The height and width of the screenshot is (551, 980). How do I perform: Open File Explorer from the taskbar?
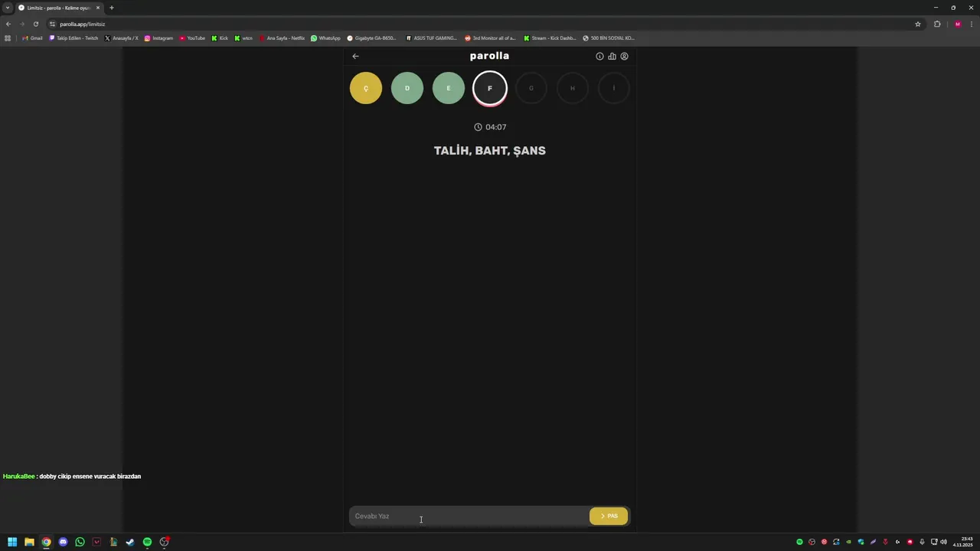click(29, 542)
